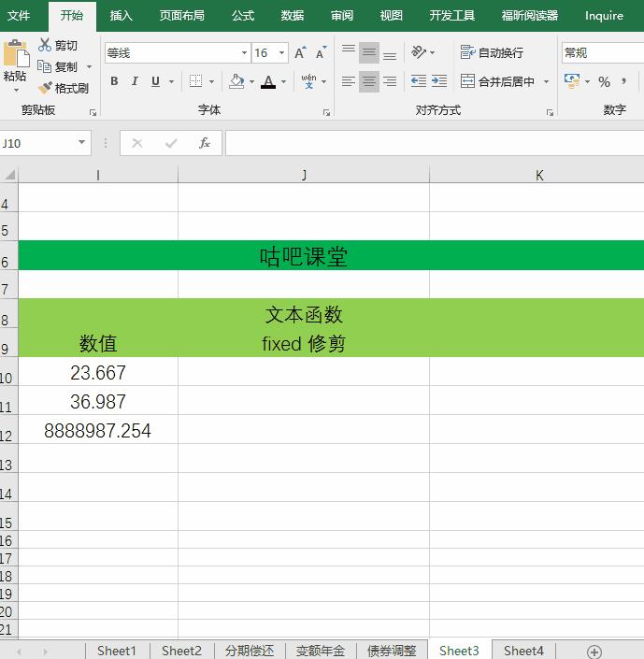Open the font name dropdown

click(x=244, y=53)
